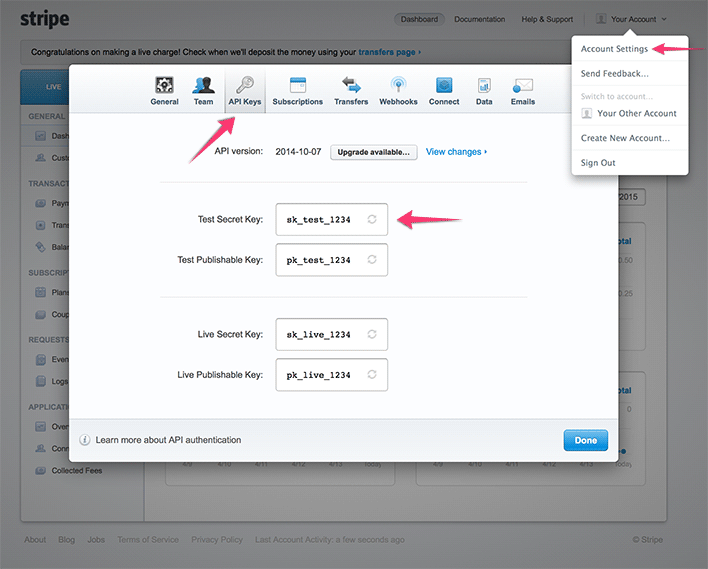This screenshot has height=569, width=708.
Task: Click the Payments sidebar icon
Action: click(x=41, y=203)
